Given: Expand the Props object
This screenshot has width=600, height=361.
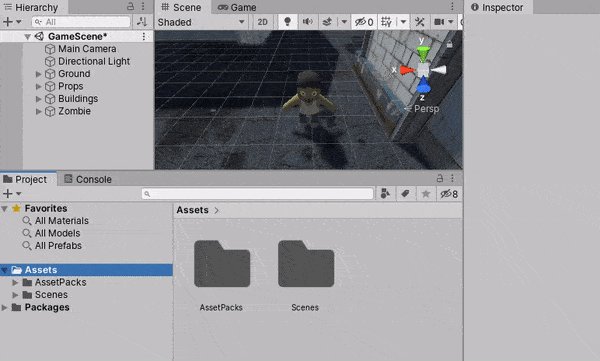Looking at the screenshot, I should click(38, 87).
